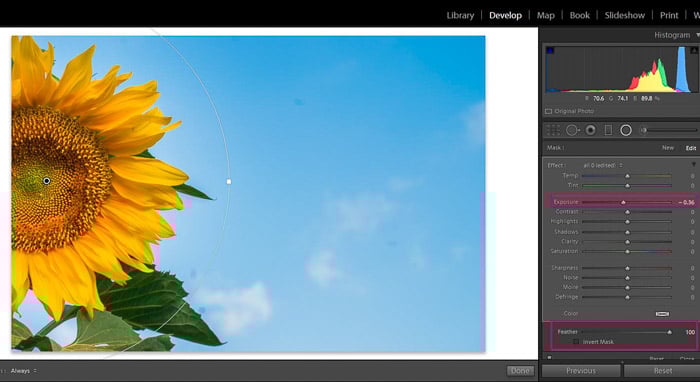Select the Radial Filter tool

tap(626, 130)
